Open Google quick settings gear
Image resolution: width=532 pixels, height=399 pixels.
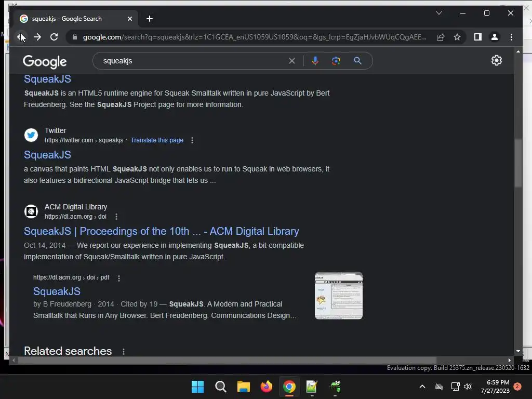coord(496,60)
